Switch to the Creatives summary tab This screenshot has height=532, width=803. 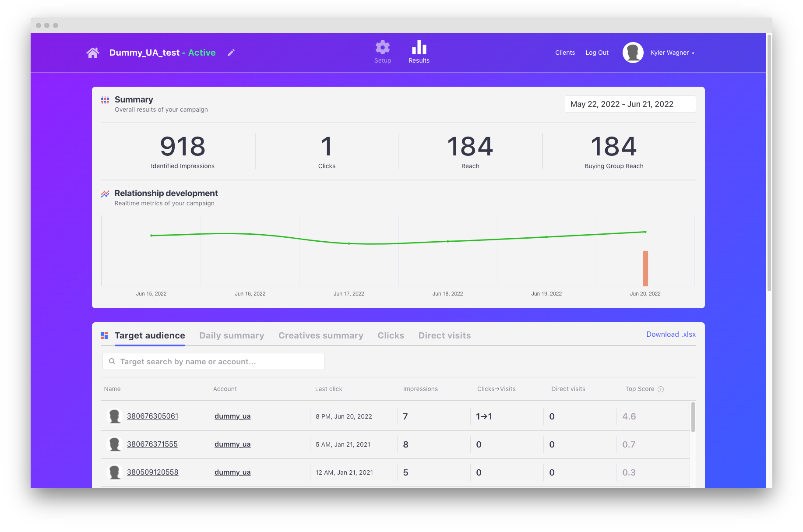tap(321, 335)
